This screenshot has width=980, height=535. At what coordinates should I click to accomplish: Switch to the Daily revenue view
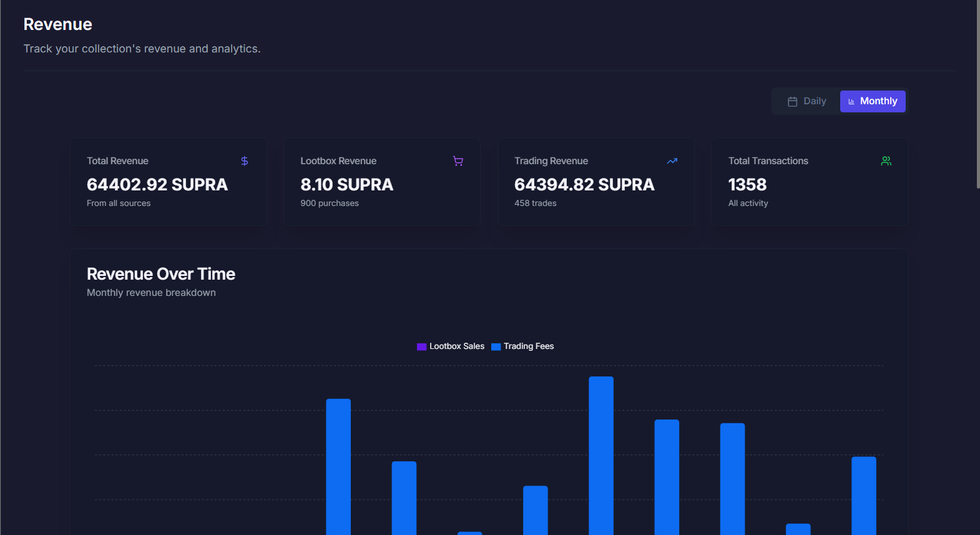click(807, 101)
